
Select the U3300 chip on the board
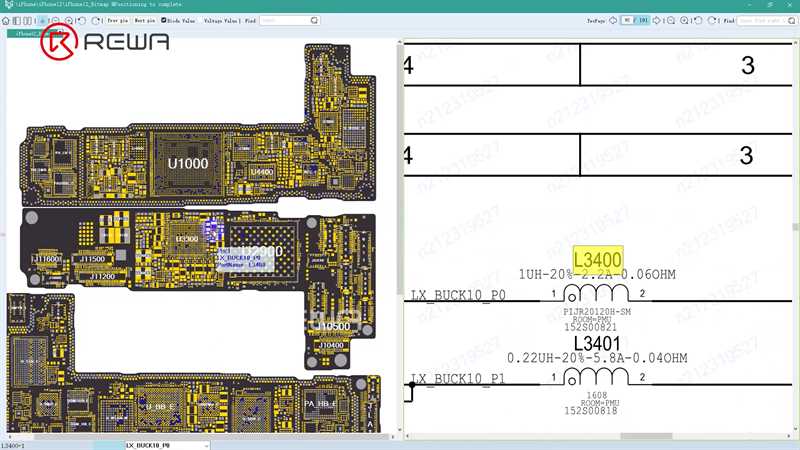187,239
